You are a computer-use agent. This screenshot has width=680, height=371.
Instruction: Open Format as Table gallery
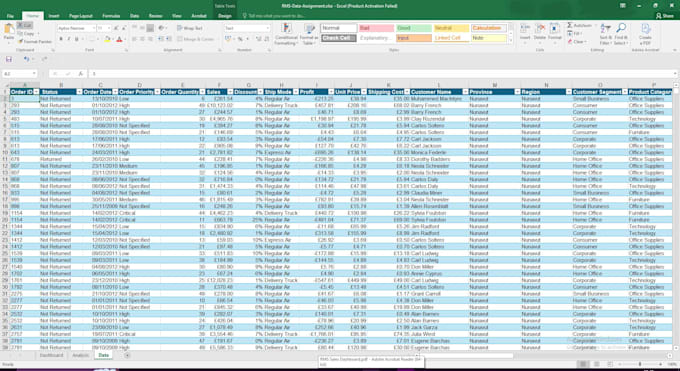point(308,34)
